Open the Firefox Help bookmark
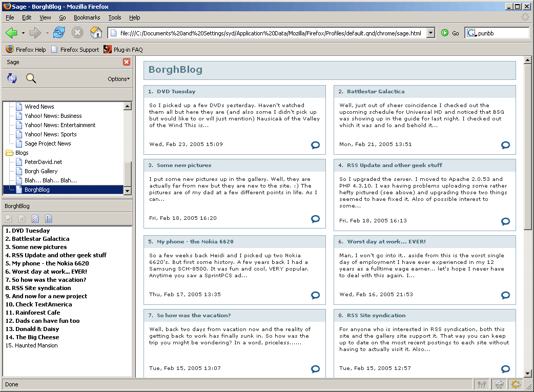Screen dimensions: 534x392 (26, 49)
